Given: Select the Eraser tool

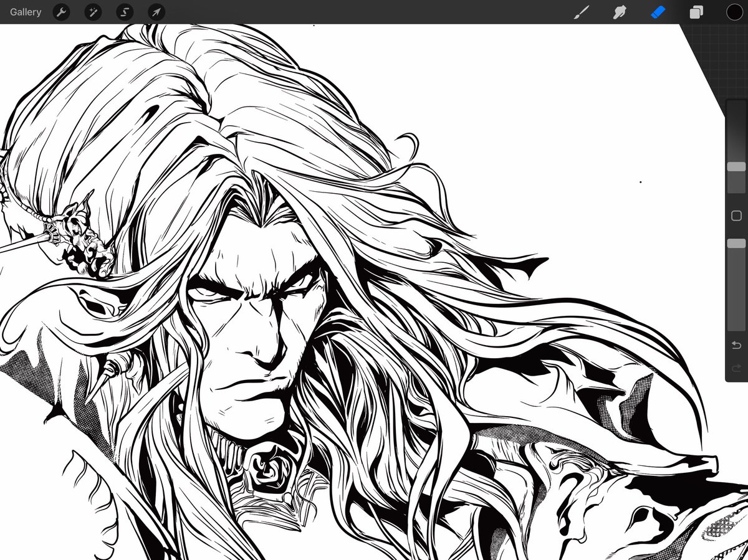Looking at the screenshot, I should (658, 12).
